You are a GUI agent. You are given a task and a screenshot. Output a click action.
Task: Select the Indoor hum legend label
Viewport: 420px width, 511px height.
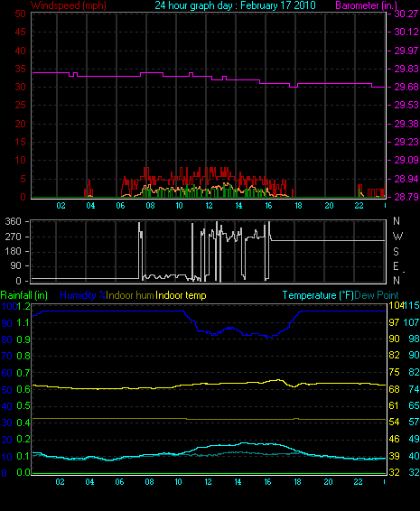pos(130,295)
